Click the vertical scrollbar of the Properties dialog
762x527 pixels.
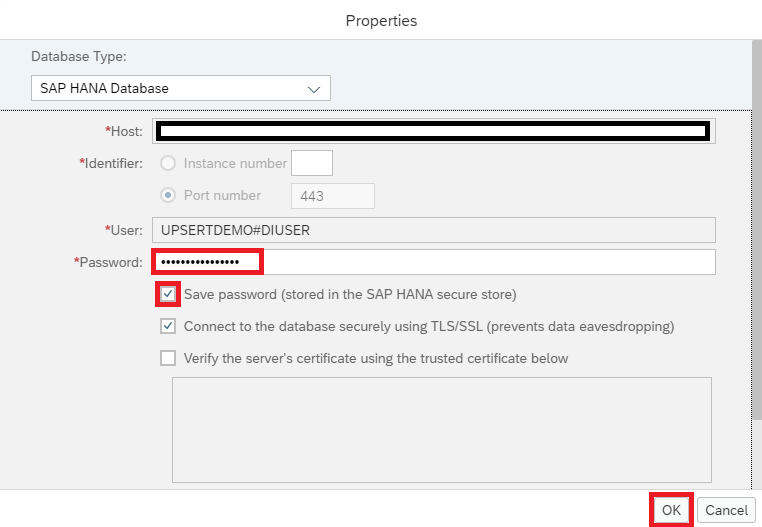pyautogui.click(x=757, y=230)
